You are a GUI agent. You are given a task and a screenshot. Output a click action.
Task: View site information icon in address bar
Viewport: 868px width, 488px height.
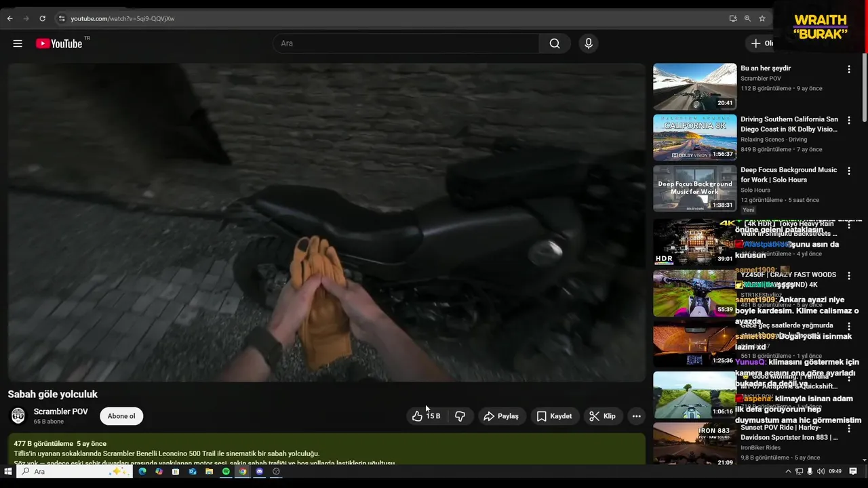(62, 18)
